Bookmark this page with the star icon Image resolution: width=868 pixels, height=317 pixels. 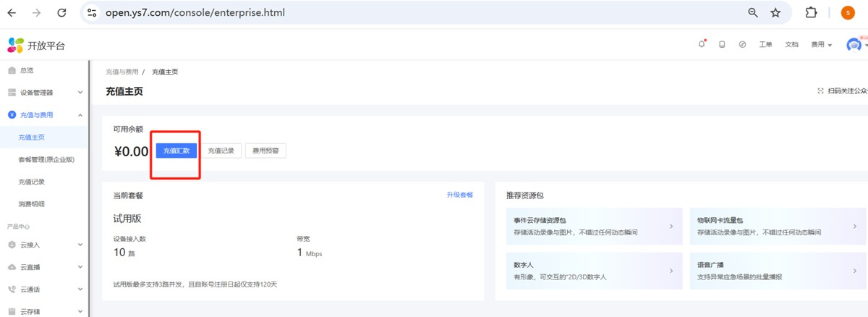pyautogui.click(x=775, y=12)
